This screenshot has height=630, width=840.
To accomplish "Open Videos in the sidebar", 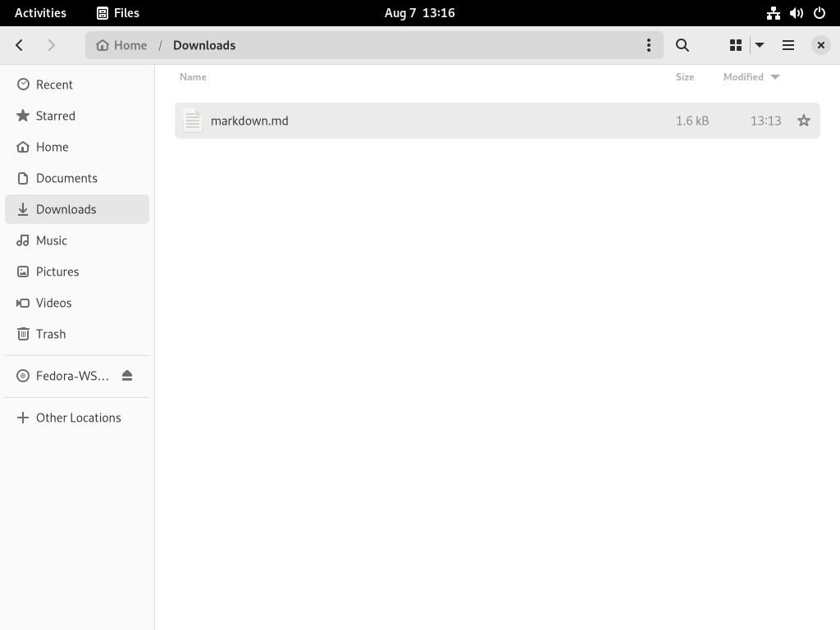I will [77, 303].
